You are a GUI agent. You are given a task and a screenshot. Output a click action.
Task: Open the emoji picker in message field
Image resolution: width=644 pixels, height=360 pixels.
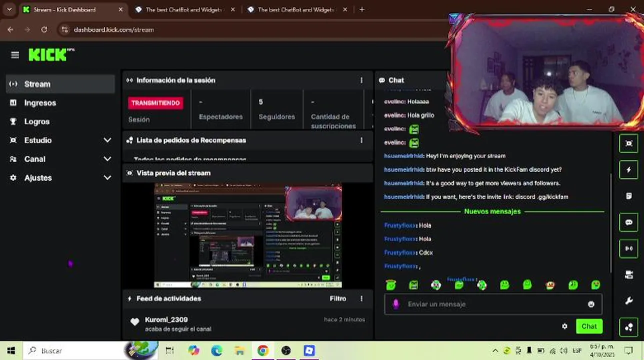pyautogui.click(x=591, y=304)
